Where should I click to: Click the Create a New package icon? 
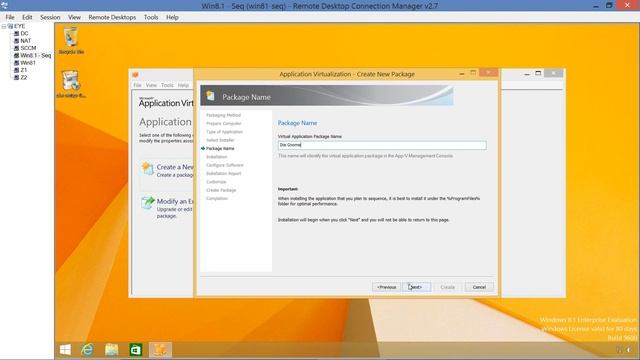(x=147, y=169)
